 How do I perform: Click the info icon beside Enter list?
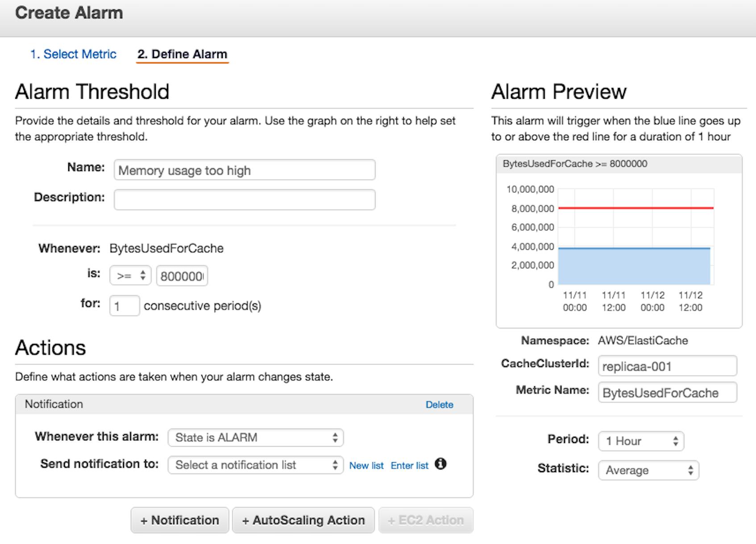(x=441, y=465)
